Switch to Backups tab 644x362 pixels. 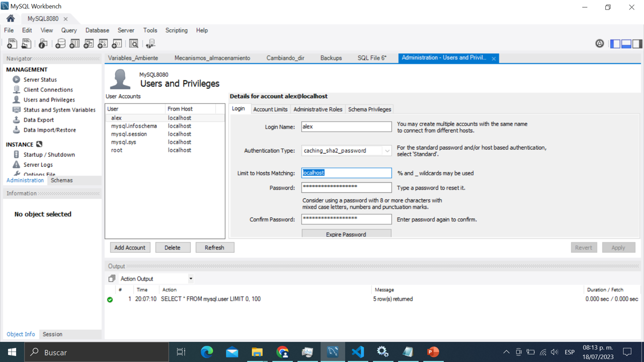click(x=331, y=58)
